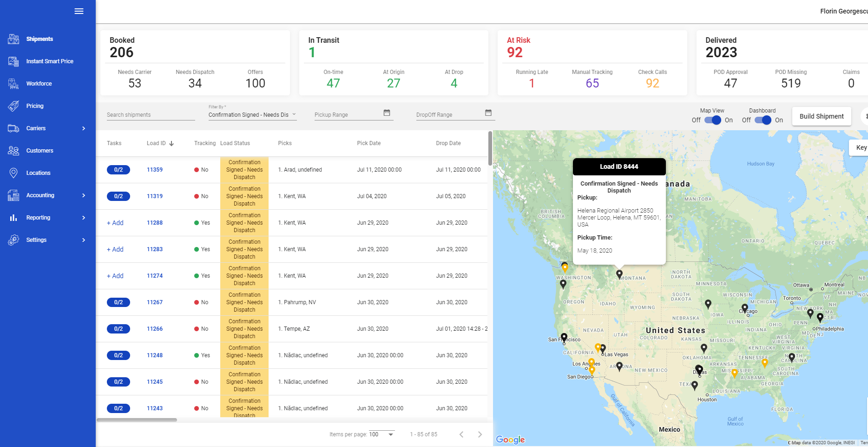868x447 pixels.
Task: Click the orange Mississippi map marker
Action: [x=735, y=373]
